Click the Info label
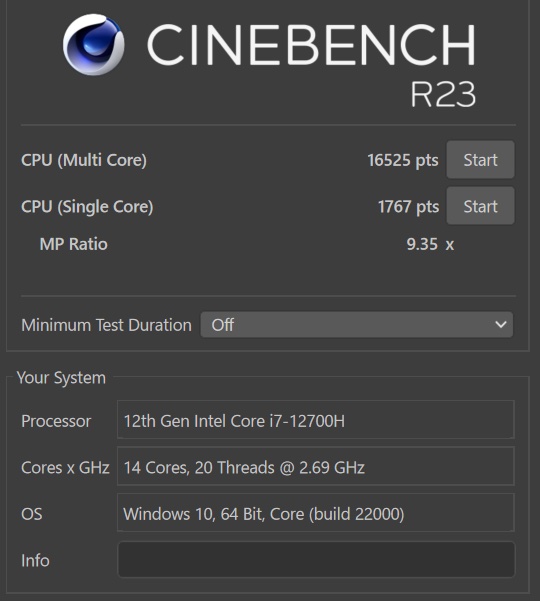This screenshot has height=601, width=540. click(35, 560)
